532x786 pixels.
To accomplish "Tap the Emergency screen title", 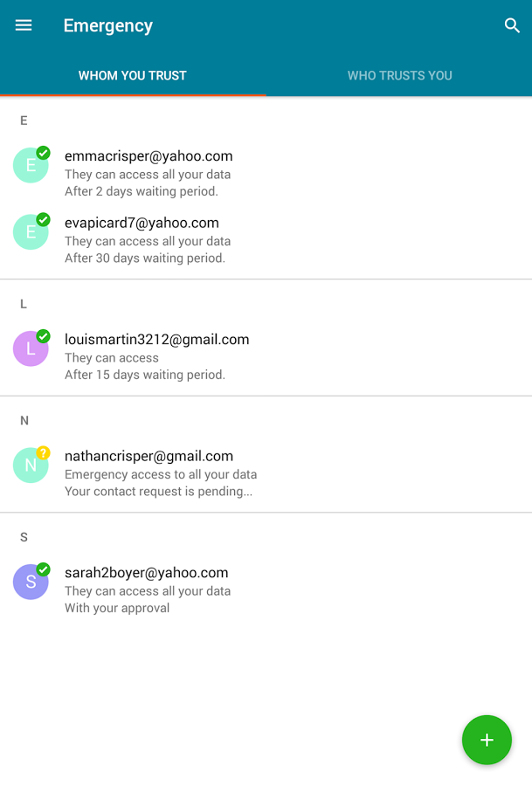I will (x=107, y=25).
